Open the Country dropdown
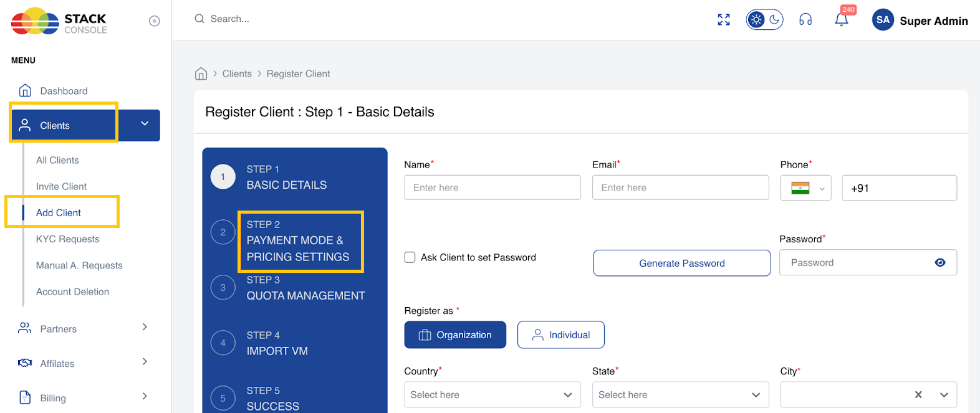This screenshot has height=413, width=980. point(492,395)
